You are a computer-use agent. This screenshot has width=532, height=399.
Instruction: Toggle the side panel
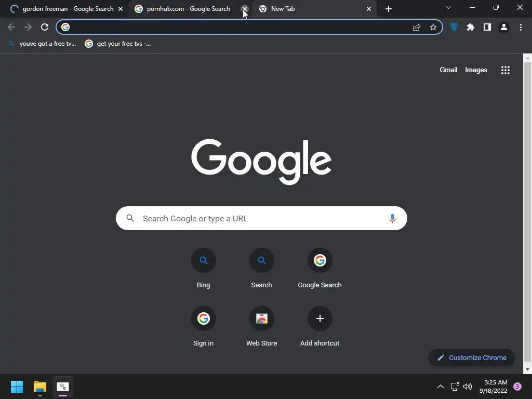487,27
